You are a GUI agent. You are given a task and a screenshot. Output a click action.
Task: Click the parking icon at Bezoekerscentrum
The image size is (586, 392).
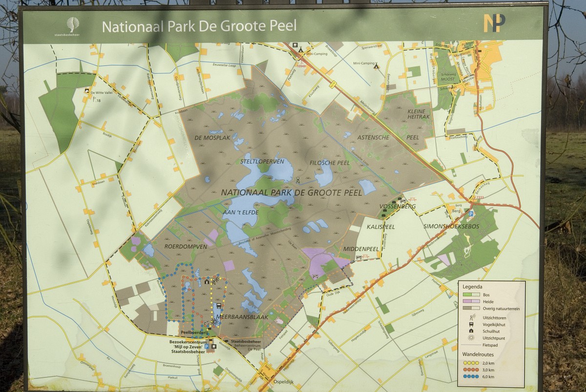point(207,347)
